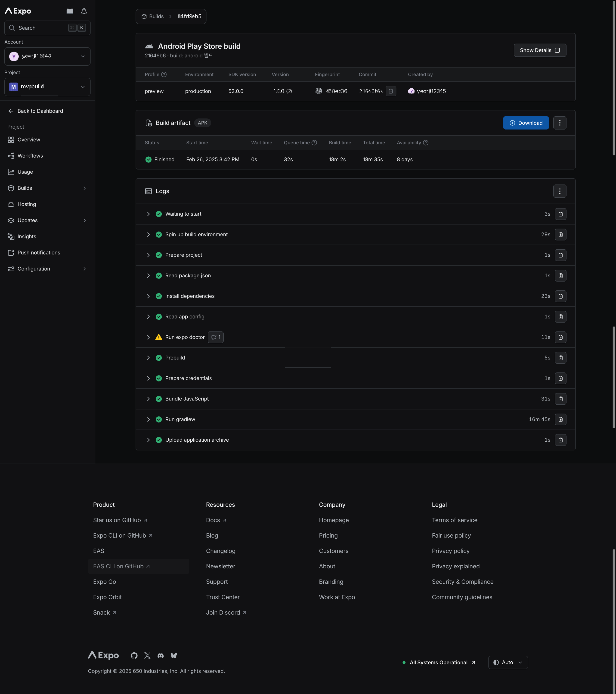Expand the Builds sidebar submenu chevron
The width and height of the screenshot is (616, 694).
(85, 188)
